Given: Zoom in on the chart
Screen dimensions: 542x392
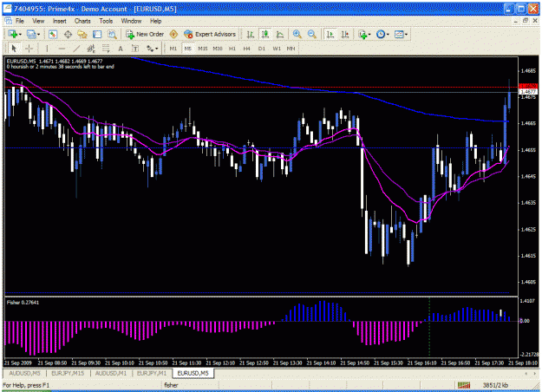Looking at the screenshot, I should pyautogui.click(x=297, y=34).
